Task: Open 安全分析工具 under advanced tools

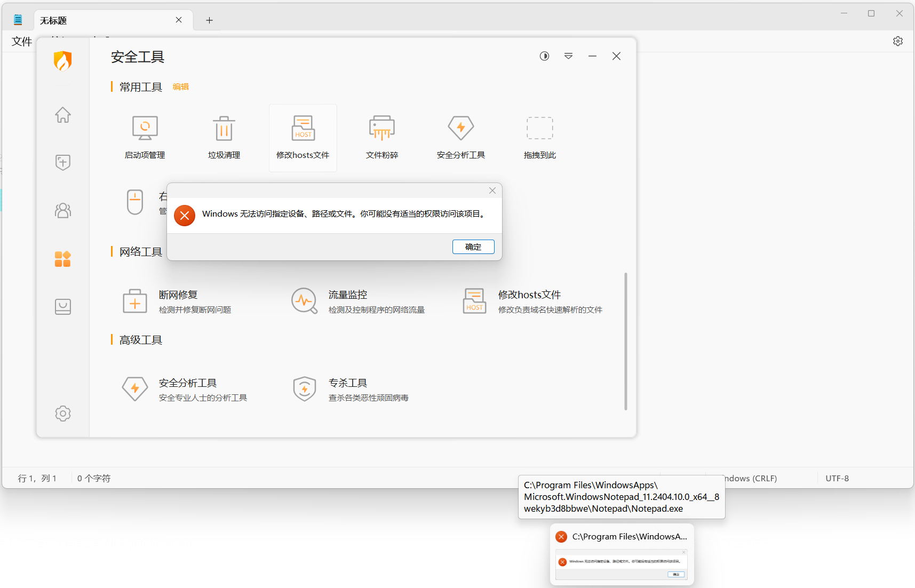Action: (x=185, y=390)
